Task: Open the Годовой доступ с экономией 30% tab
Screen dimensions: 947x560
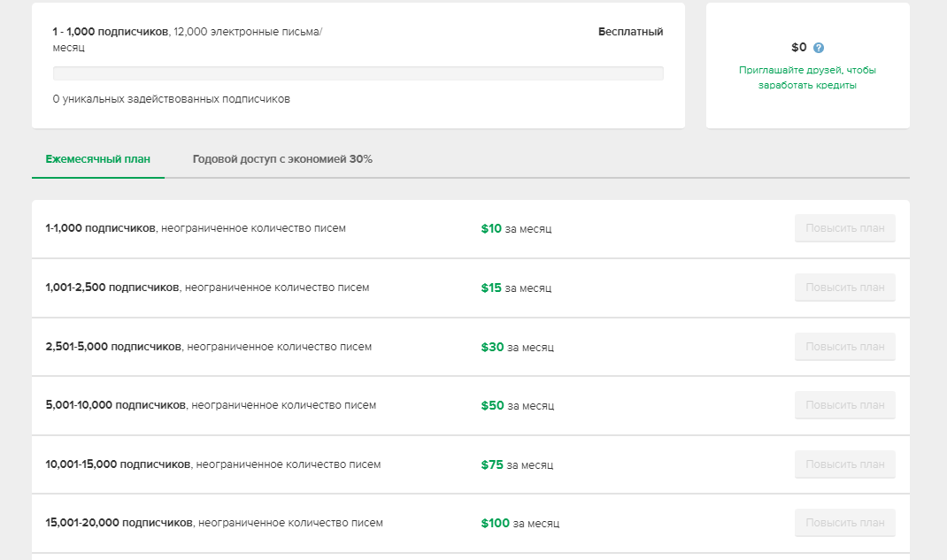Action: pos(282,159)
